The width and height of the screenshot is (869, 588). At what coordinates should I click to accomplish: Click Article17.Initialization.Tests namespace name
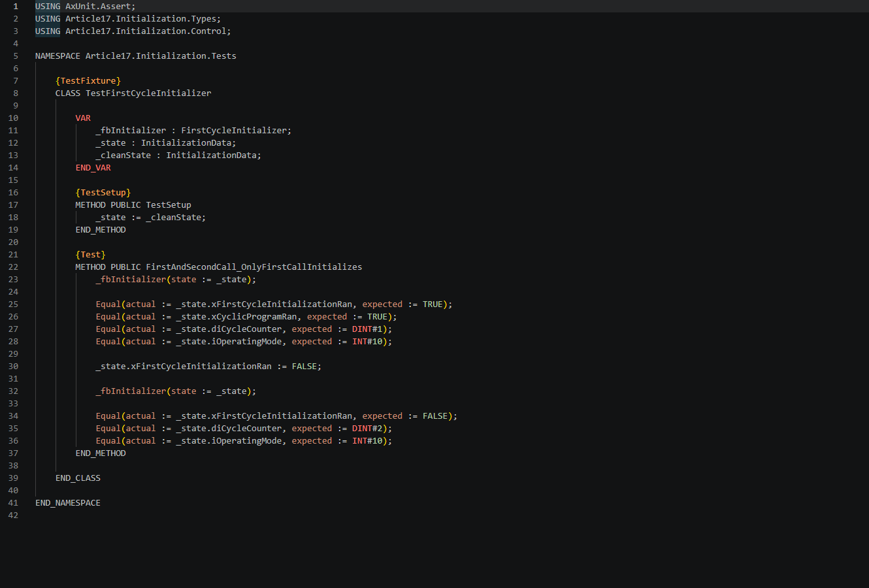coord(161,56)
